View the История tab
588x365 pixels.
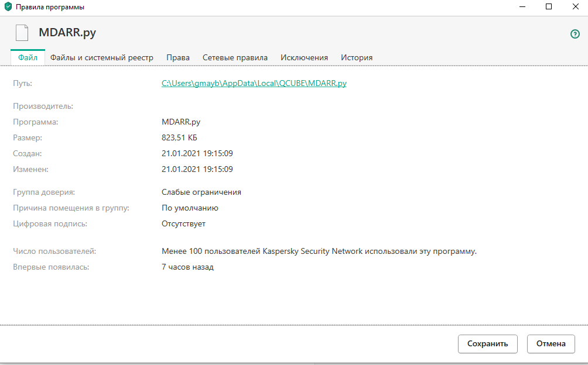[357, 57]
